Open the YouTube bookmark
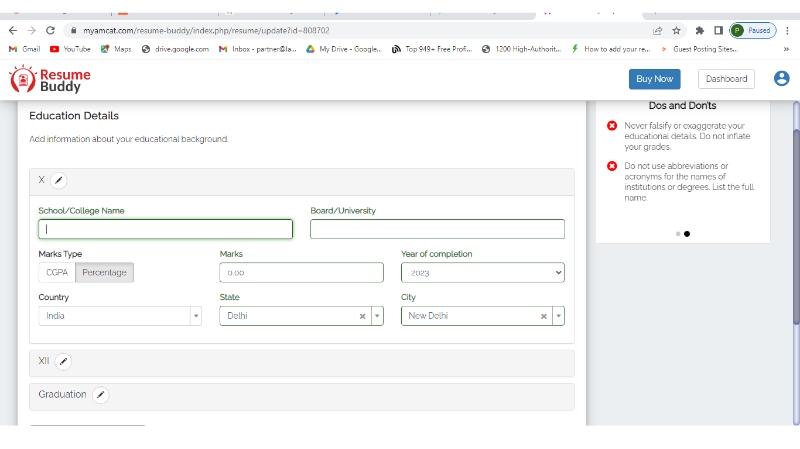800x449 pixels. pyautogui.click(x=70, y=48)
